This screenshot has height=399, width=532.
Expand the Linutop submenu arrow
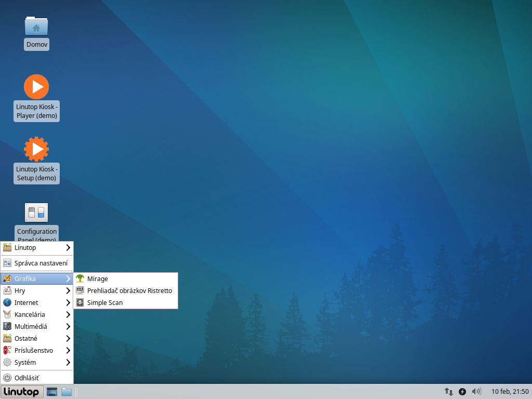point(68,247)
